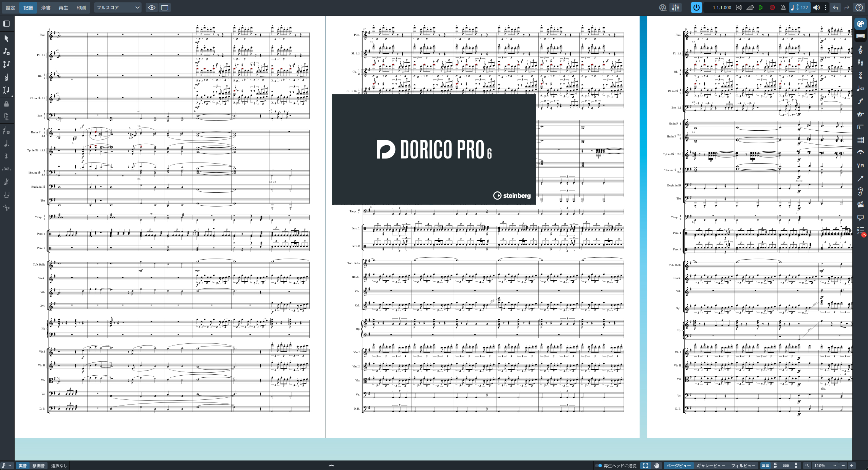Open the key signatures panel on the right
The height and width of the screenshot is (470, 868).
point(861,63)
